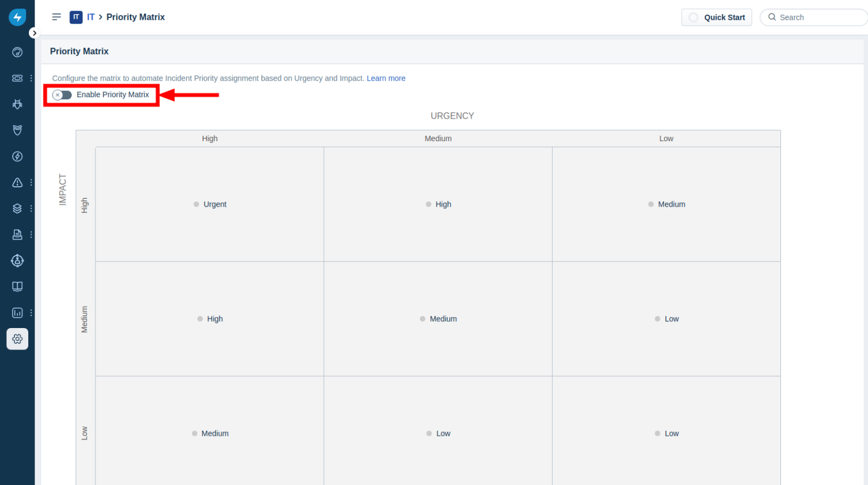Open the dashboard speedometer icon in sidebar
Viewport: 868px width, 485px height.
click(17, 52)
